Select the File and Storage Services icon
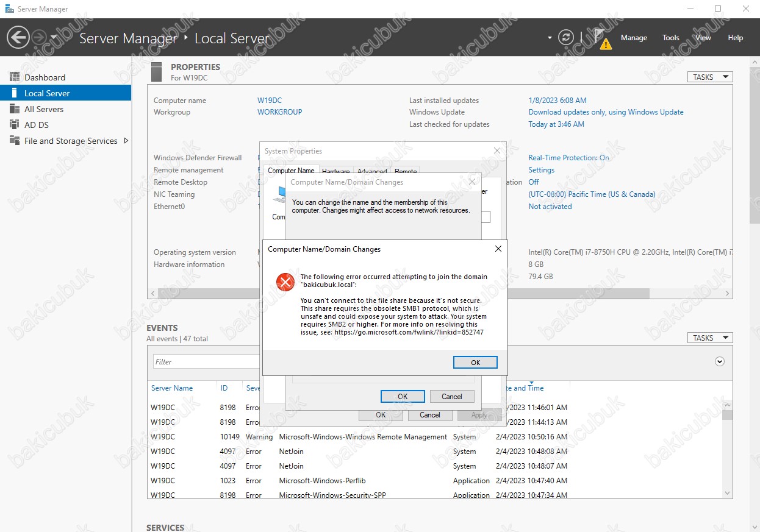Viewport: 760px width, 532px height. pyautogui.click(x=15, y=141)
